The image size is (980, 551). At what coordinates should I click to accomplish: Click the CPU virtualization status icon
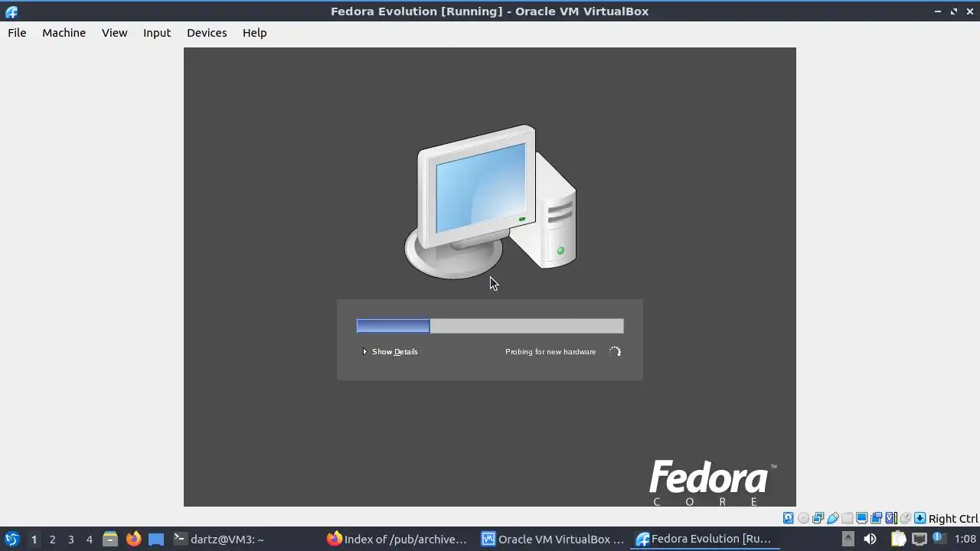(891, 518)
